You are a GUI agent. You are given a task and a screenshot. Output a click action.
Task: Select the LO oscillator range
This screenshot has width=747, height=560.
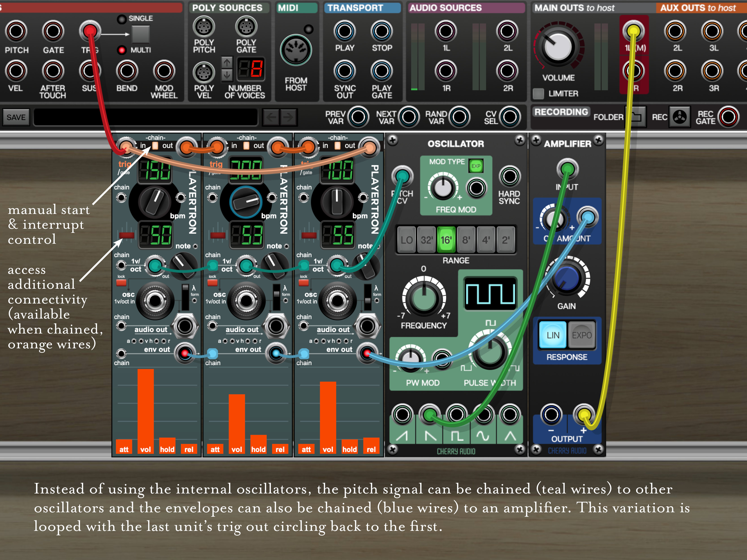tap(406, 240)
